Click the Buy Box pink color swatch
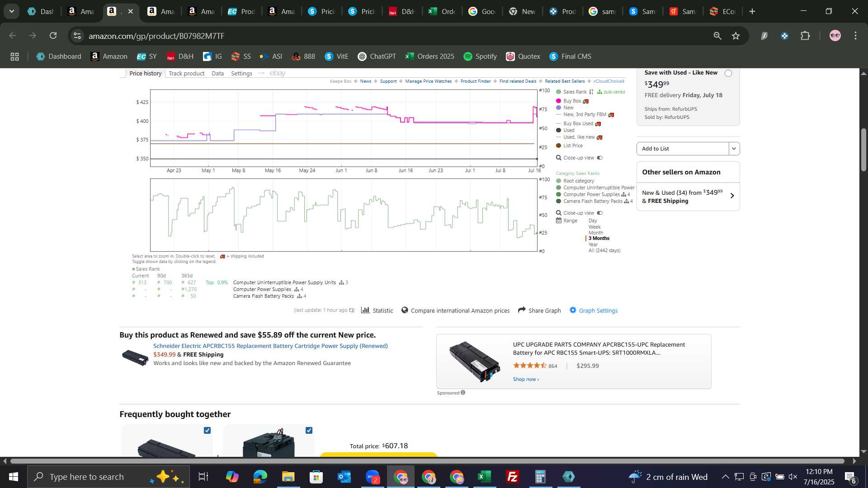Viewport: 868px width, 488px height. tap(558, 101)
